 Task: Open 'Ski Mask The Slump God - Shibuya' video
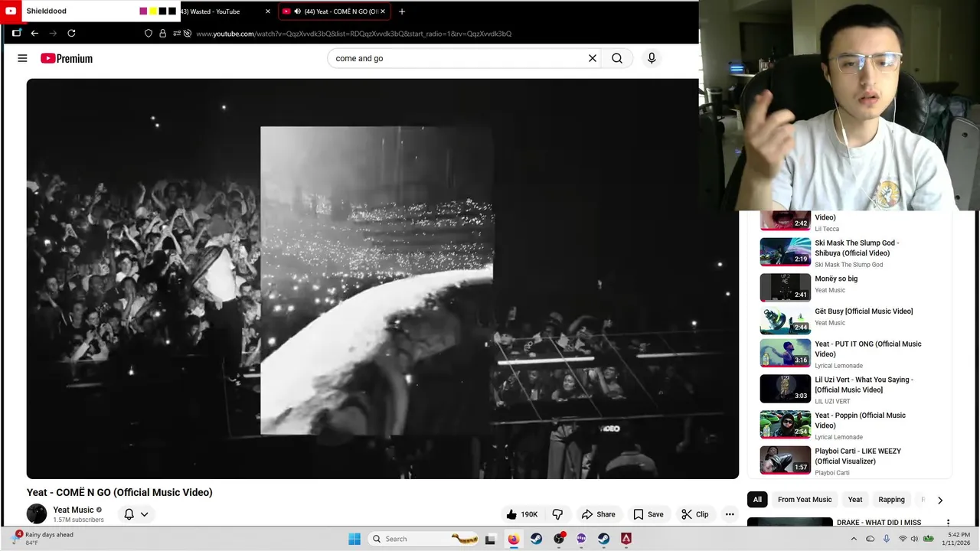(x=857, y=248)
